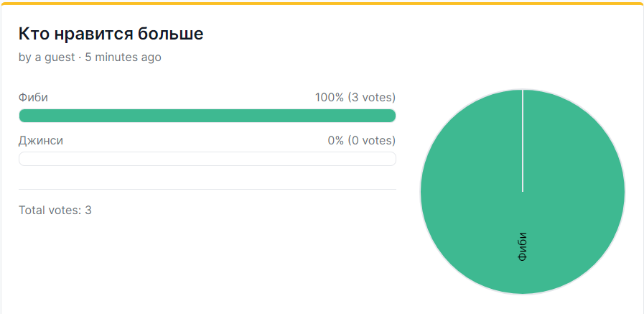Viewport: 644px width, 314px height.
Task: Click the word 'guest' in byline
Action: (60, 57)
